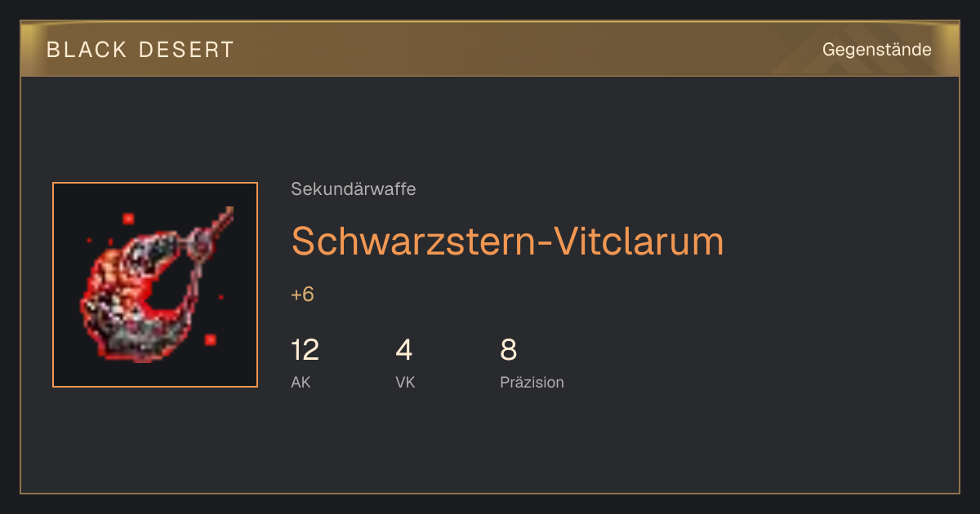Click the AK stat label

301,382
